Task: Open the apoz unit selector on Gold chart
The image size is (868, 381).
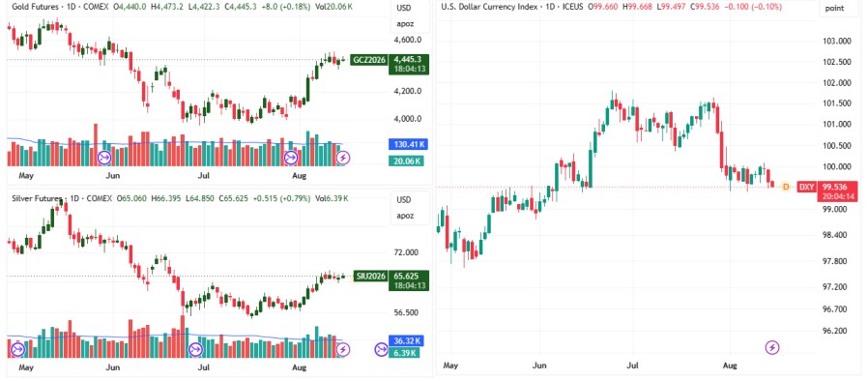Action: click(405, 24)
